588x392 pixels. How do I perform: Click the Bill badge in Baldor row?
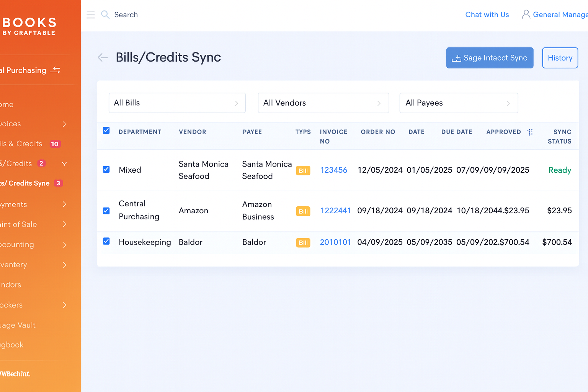point(303,243)
